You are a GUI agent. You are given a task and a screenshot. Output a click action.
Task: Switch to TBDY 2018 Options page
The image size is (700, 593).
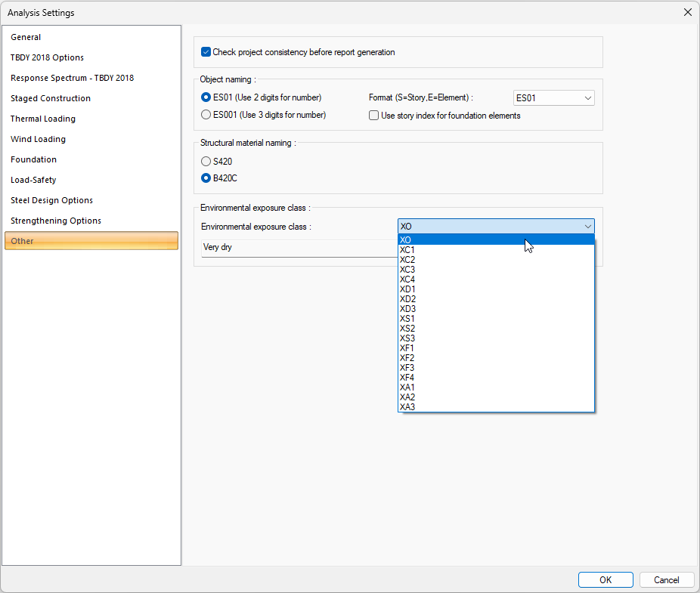click(47, 57)
